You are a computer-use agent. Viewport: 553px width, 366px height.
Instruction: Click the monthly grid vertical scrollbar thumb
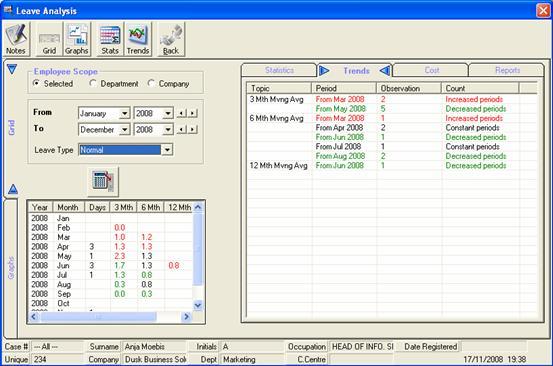198,248
